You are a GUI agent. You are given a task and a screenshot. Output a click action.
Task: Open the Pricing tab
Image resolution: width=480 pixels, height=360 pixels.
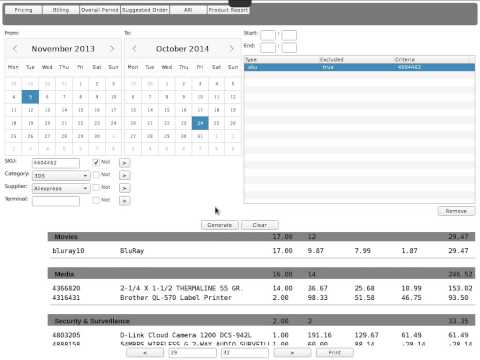(x=23, y=10)
